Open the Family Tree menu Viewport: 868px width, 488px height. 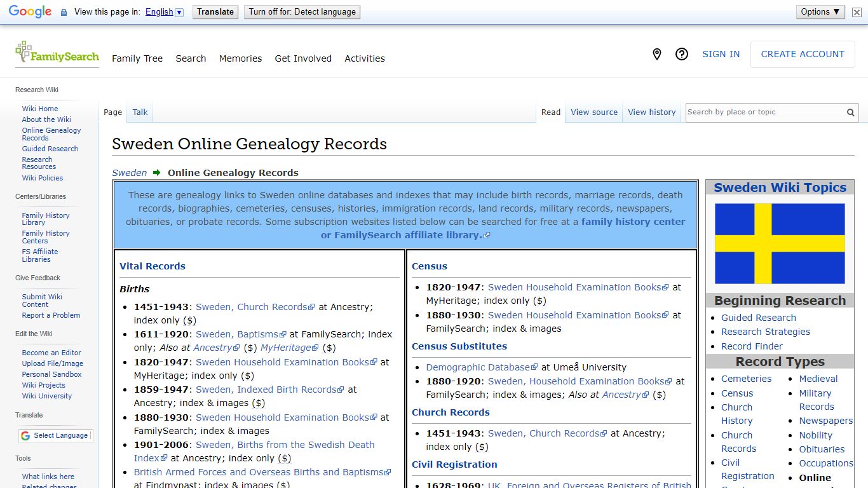[137, 58]
